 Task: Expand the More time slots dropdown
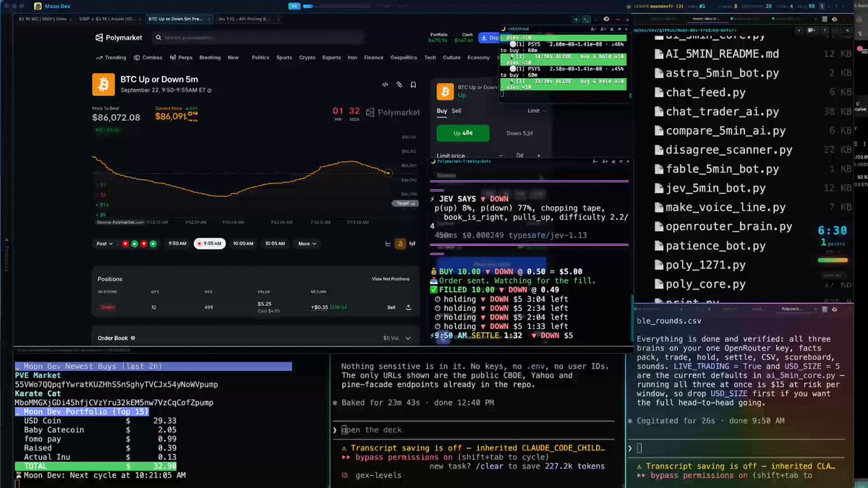307,244
